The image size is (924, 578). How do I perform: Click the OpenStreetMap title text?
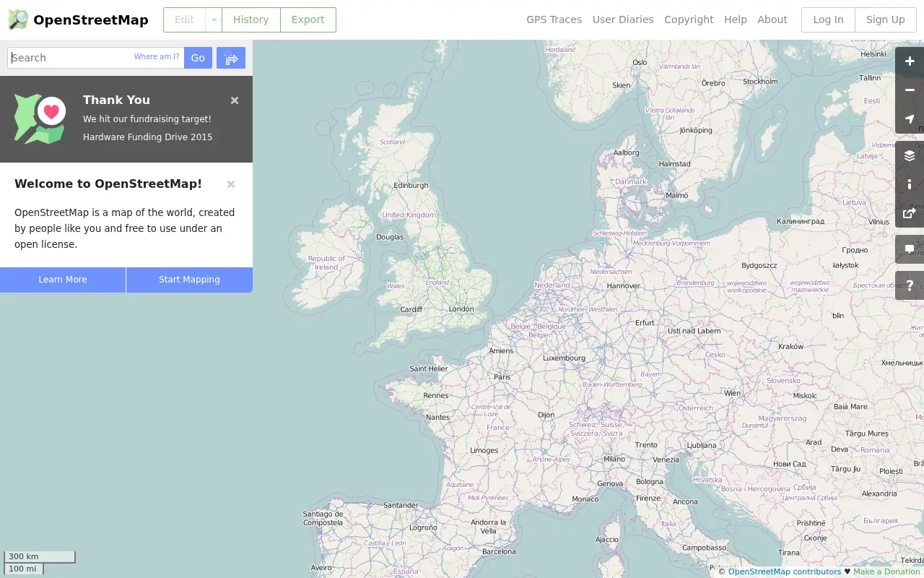[x=91, y=20]
